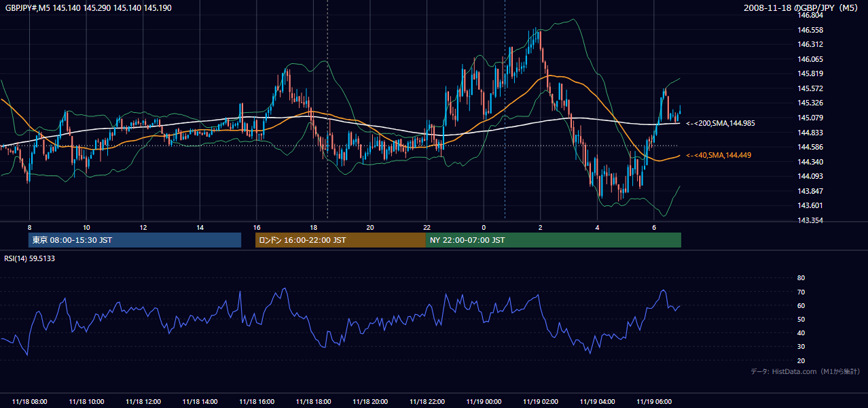Click the '<--40,SMA,144.449' moving average label
Image resolution: width=868 pixels, height=408 pixels.
pyautogui.click(x=719, y=156)
